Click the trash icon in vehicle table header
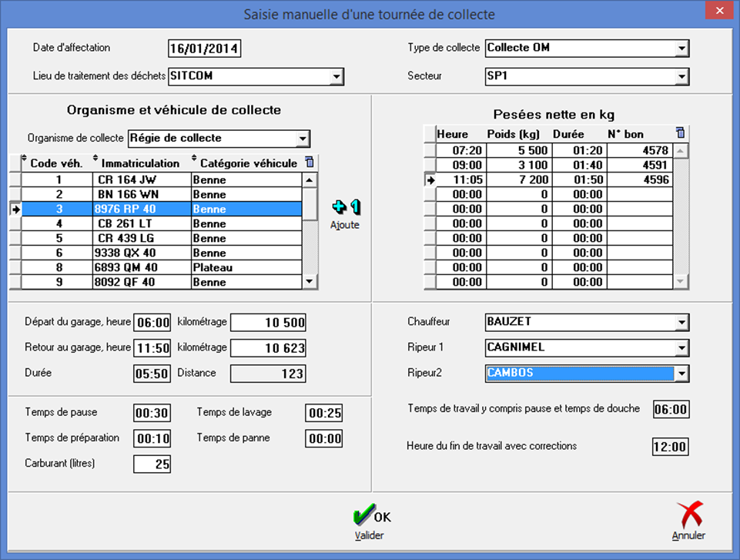Image resolution: width=740 pixels, height=560 pixels. click(310, 163)
